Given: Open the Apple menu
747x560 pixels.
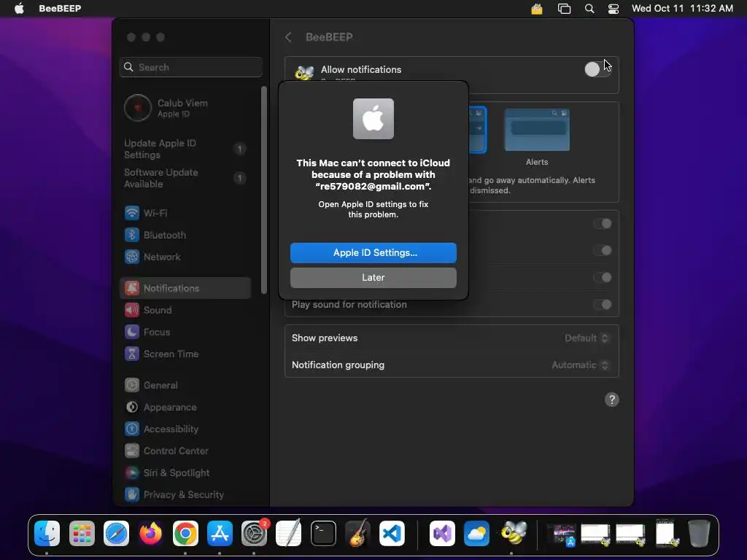Looking at the screenshot, I should coord(19,9).
